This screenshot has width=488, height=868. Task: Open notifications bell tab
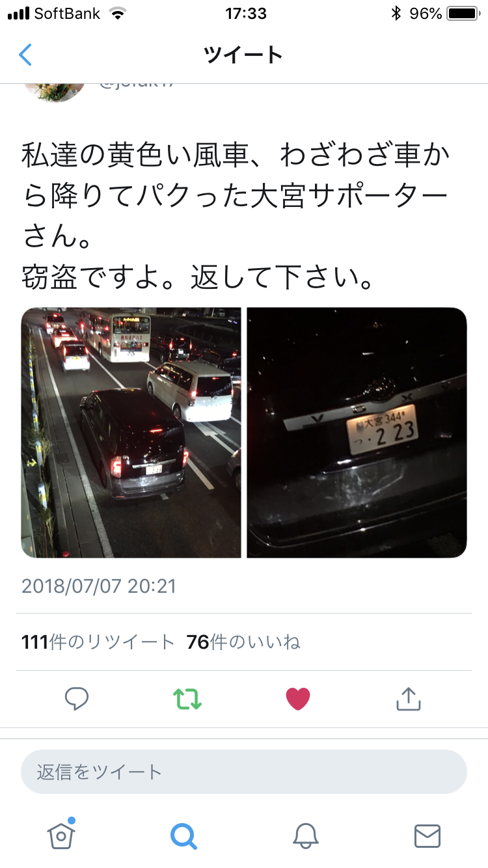click(x=305, y=835)
